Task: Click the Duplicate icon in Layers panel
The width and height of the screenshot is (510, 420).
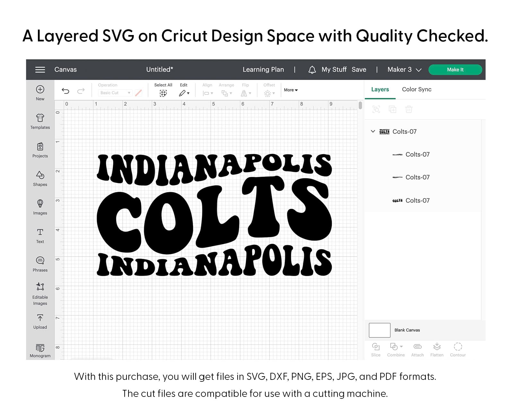Action: tap(392, 109)
